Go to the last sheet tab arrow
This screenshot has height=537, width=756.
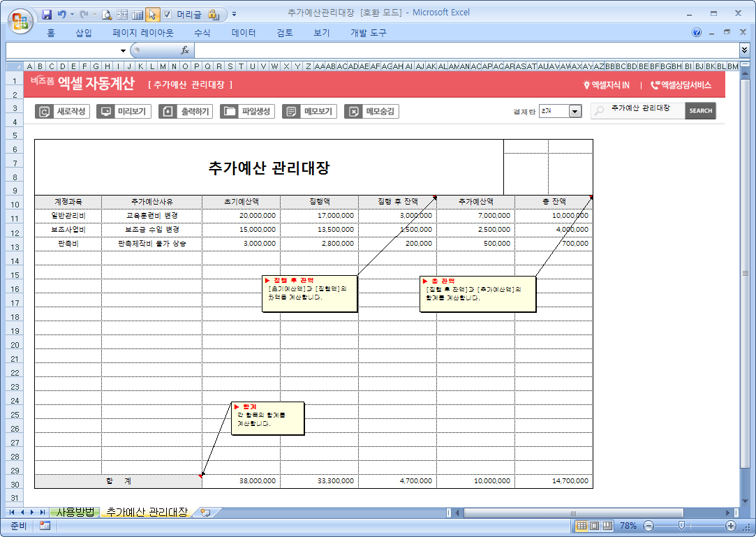(43, 513)
